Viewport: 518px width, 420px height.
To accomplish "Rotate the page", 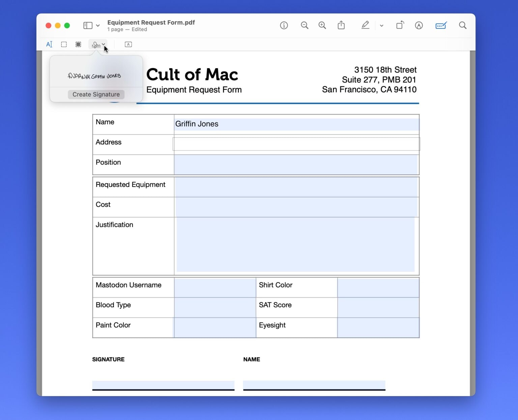I will [400, 25].
